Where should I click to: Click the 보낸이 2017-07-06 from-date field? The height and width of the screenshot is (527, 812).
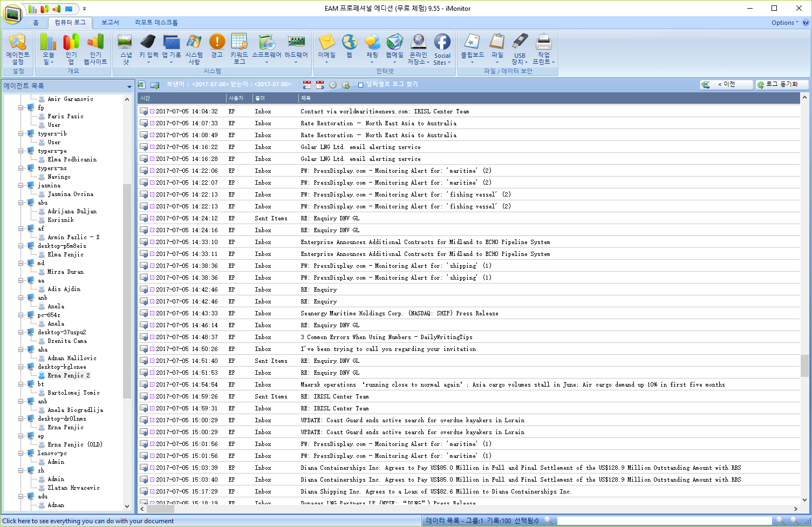210,85
